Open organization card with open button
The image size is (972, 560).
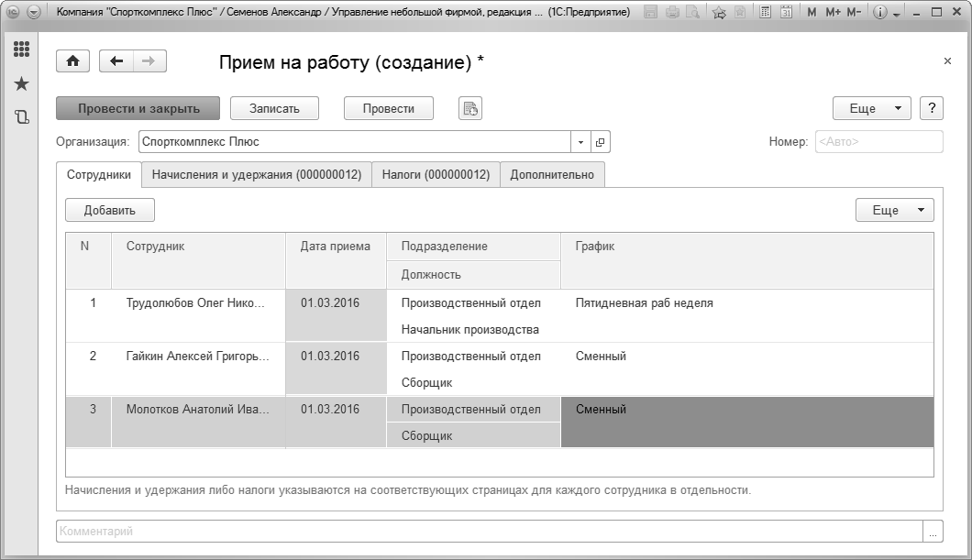(x=600, y=142)
